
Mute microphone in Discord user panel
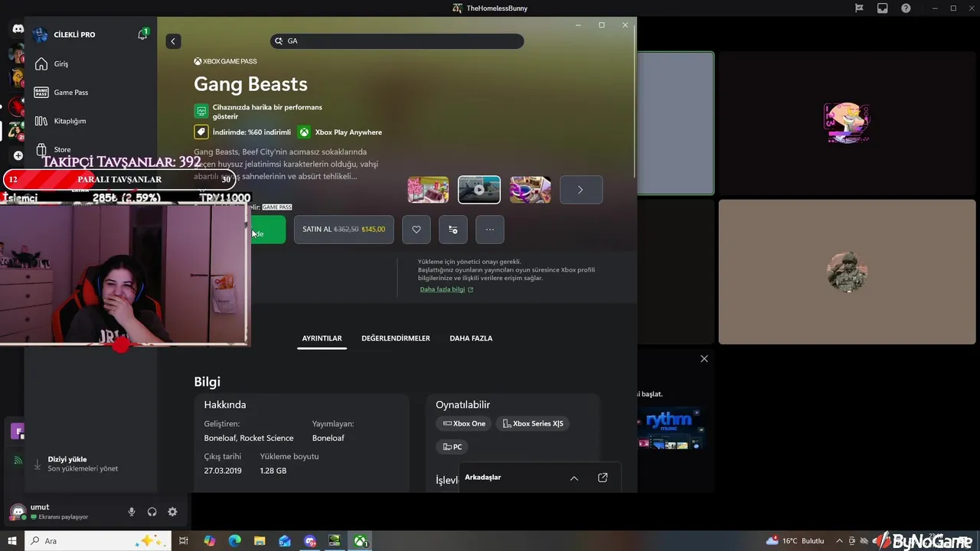(x=132, y=512)
